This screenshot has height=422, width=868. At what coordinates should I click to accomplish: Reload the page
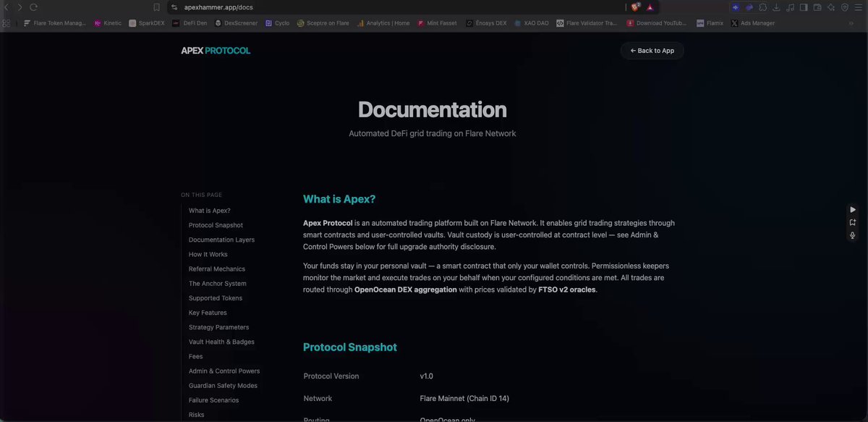coord(33,7)
